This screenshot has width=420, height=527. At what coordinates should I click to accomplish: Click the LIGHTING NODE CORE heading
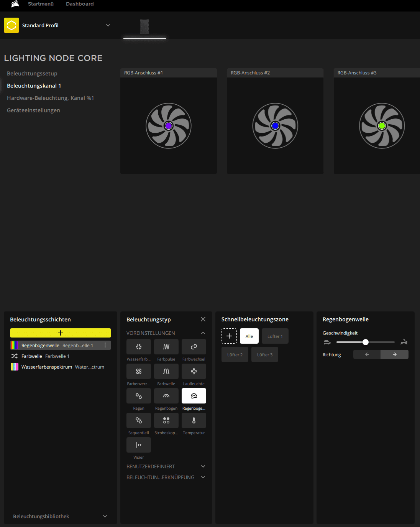53,58
